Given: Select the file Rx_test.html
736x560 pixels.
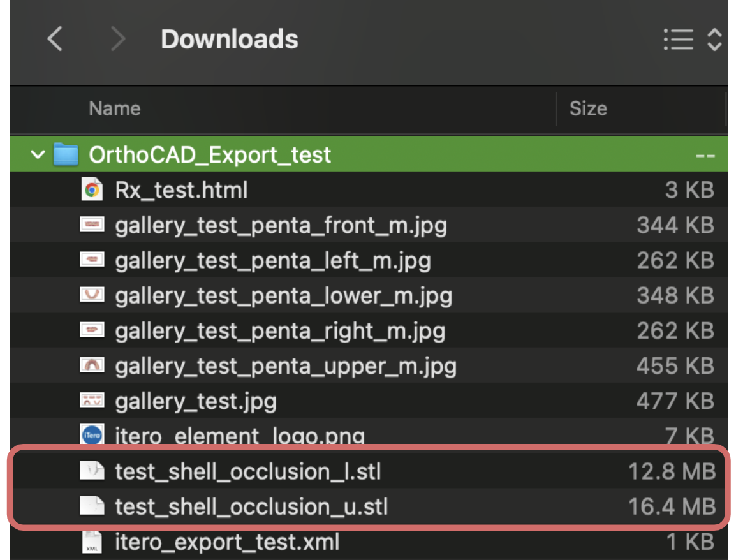Looking at the screenshot, I should (181, 190).
